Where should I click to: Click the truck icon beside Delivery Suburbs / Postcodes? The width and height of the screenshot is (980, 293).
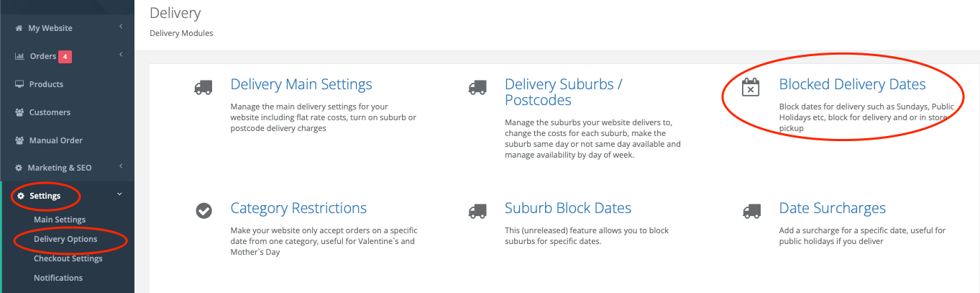(477, 87)
